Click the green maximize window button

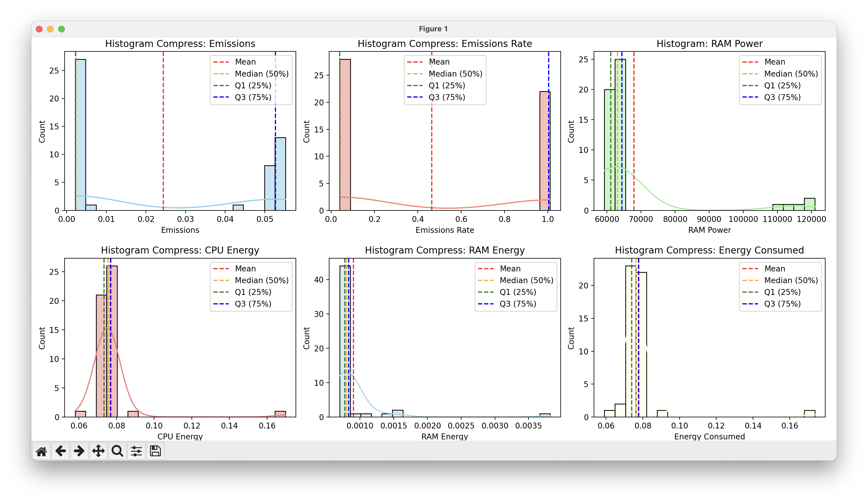[62, 29]
